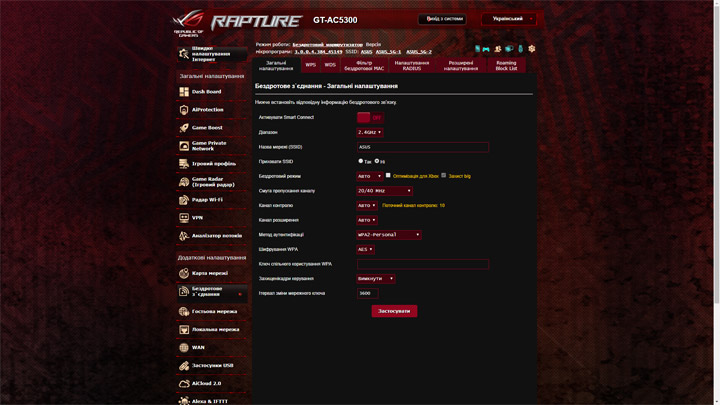Click the gamepad status icon

(486, 49)
